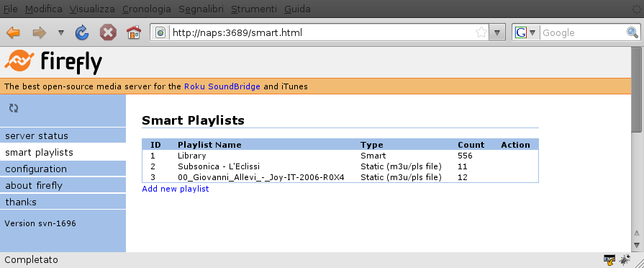Open the Google search engine dropdown
The image size is (644, 268).
(x=526, y=32)
